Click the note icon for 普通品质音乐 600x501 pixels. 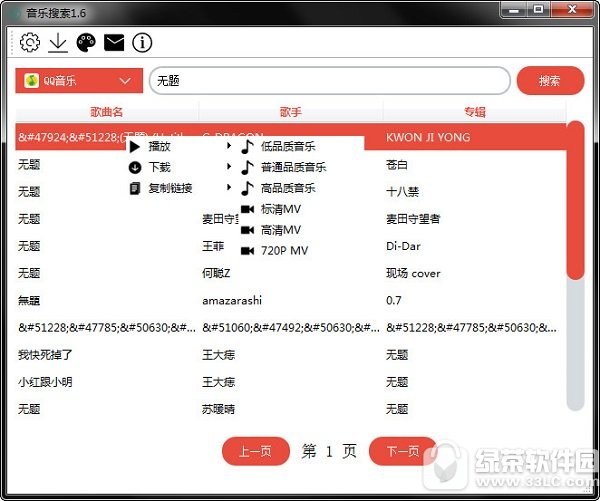click(247, 167)
